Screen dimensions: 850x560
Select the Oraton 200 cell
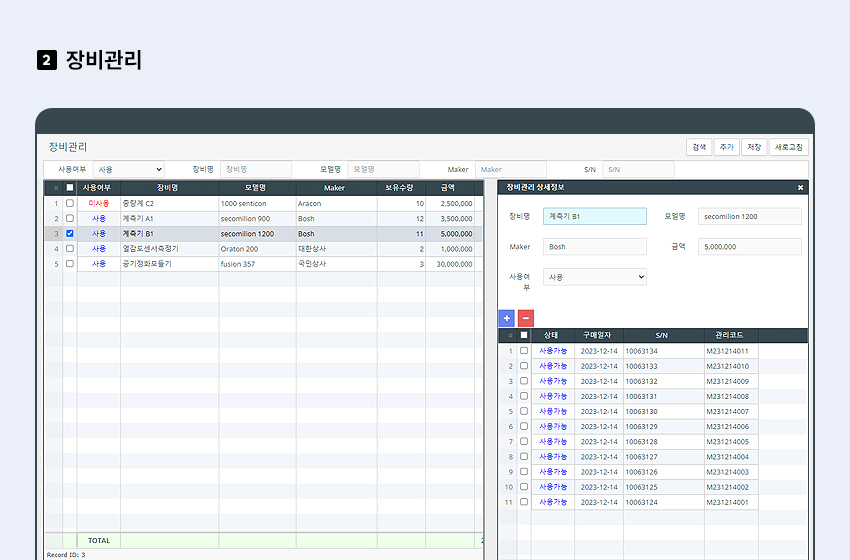pyautogui.click(x=257, y=249)
